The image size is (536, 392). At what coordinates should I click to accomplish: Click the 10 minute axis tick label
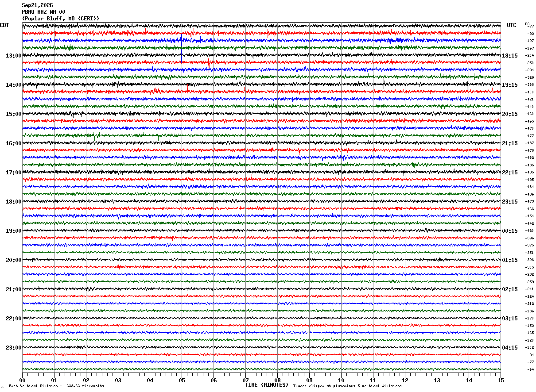click(x=341, y=380)
